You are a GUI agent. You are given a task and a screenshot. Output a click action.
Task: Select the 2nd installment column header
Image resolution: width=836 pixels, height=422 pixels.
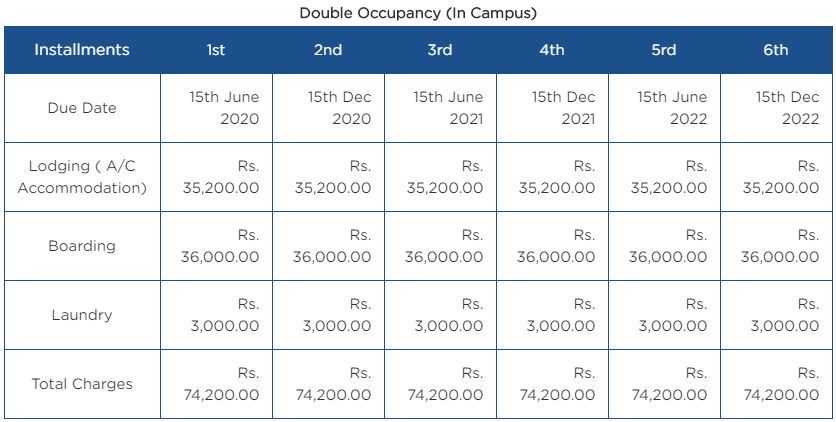(328, 50)
